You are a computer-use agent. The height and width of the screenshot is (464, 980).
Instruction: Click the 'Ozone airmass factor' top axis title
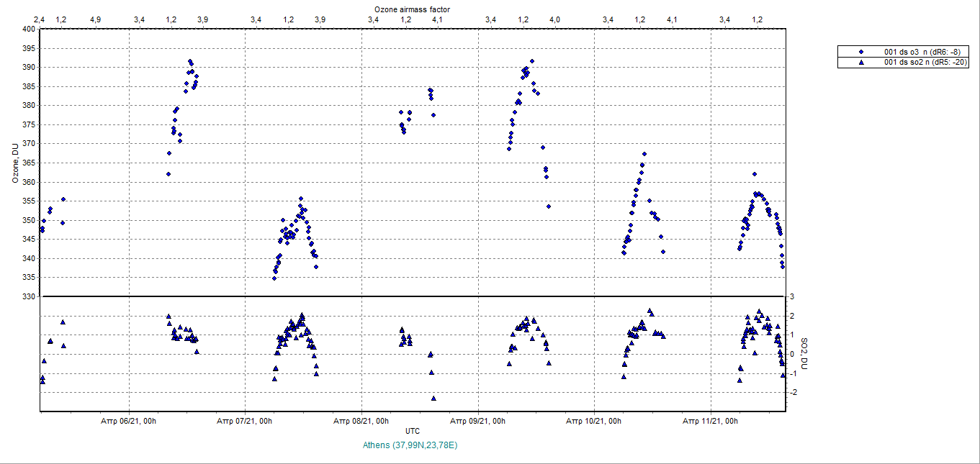tap(413, 9)
